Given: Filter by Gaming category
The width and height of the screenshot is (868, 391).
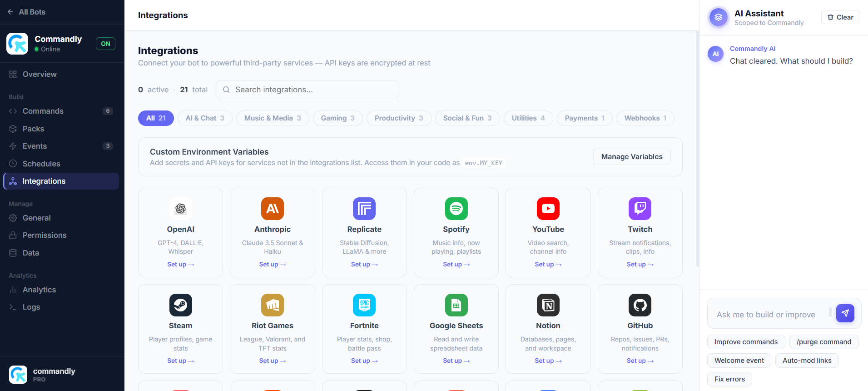Looking at the screenshot, I should (x=337, y=118).
